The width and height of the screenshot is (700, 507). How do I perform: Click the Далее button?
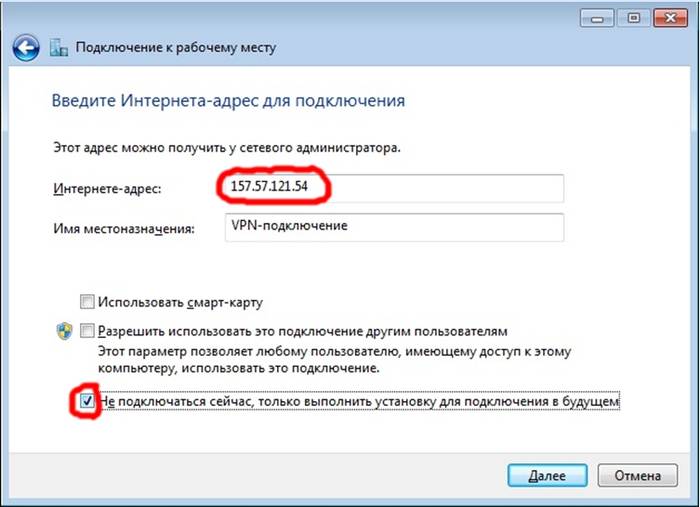tap(547, 476)
